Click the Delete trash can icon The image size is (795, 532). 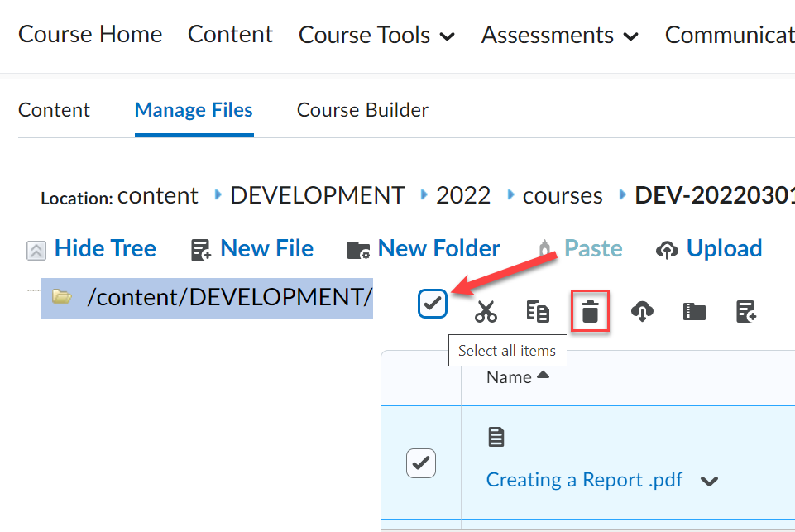pyautogui.click(x=590, y=311)
